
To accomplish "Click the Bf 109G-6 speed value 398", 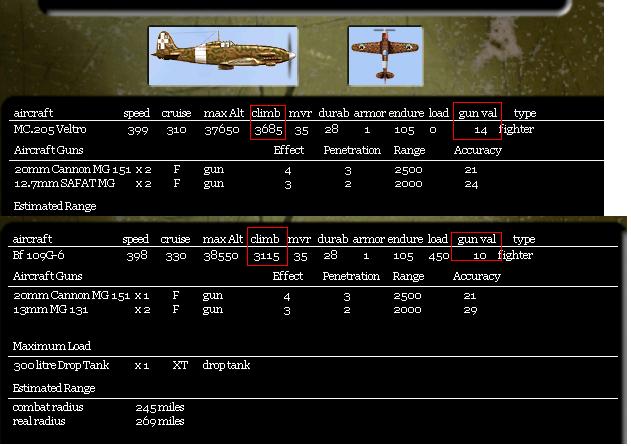I will (137, 256).
